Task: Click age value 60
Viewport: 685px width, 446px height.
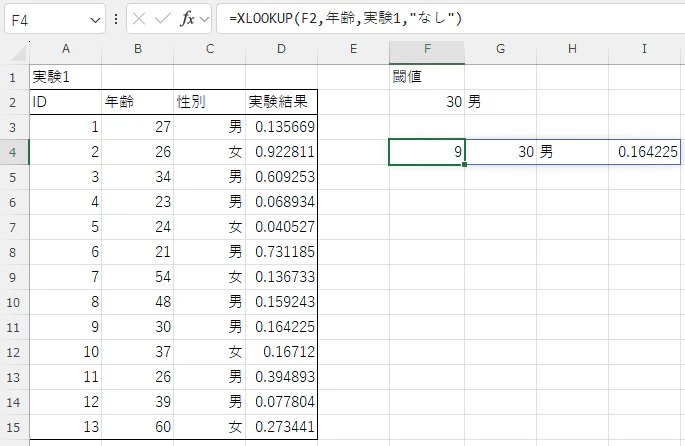Action: pos(138,427)
